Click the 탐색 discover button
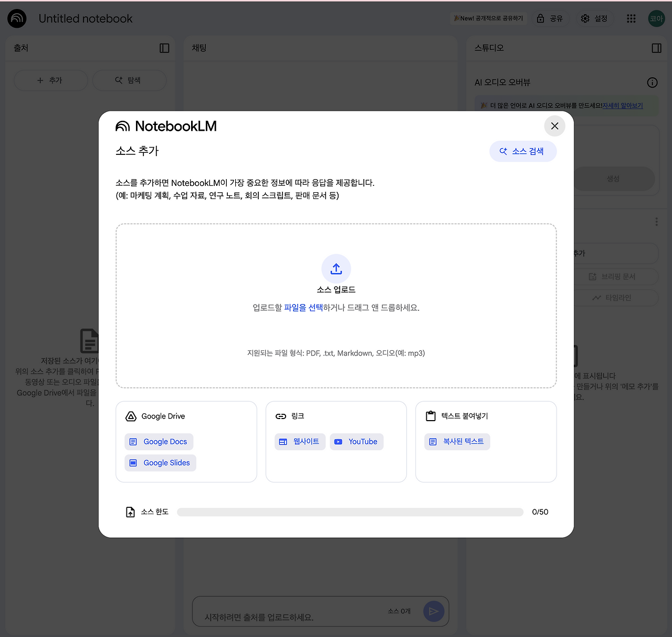Screen dimensions: 672x637 pos(129,80)
